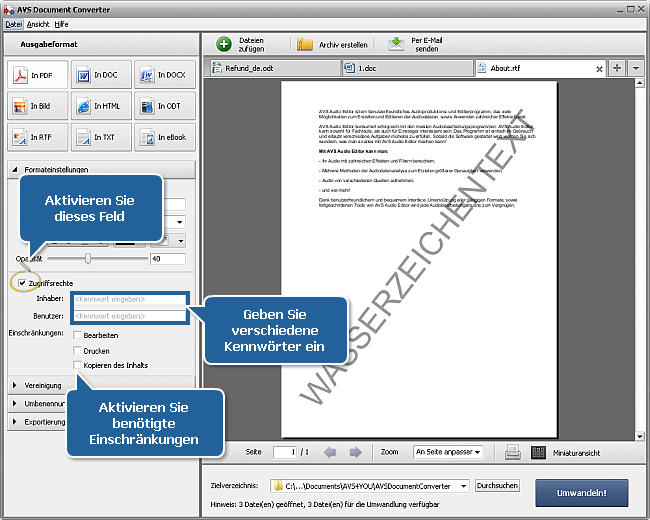The width and height of the screenshot is (650, 520).
Task: Close the About.rtf tab
Action: (x=599, y=69)
